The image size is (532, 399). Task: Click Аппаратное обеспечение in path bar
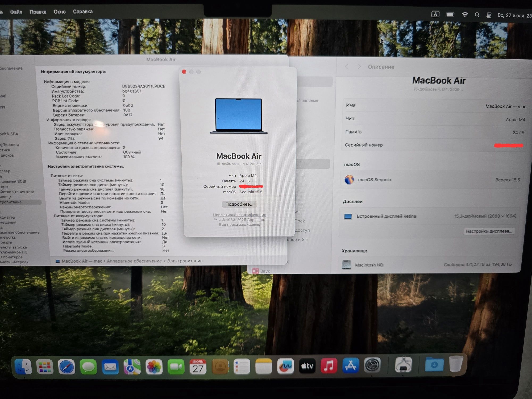click(134, 261)
